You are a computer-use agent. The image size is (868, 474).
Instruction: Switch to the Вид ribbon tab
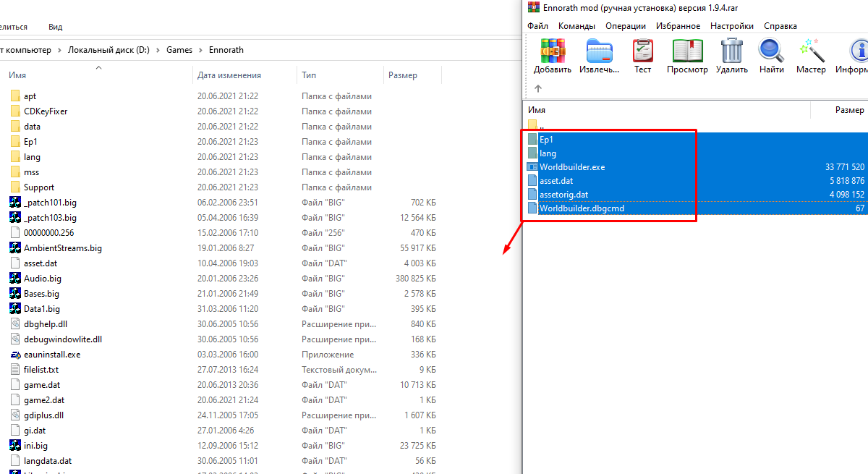(55, 27)
